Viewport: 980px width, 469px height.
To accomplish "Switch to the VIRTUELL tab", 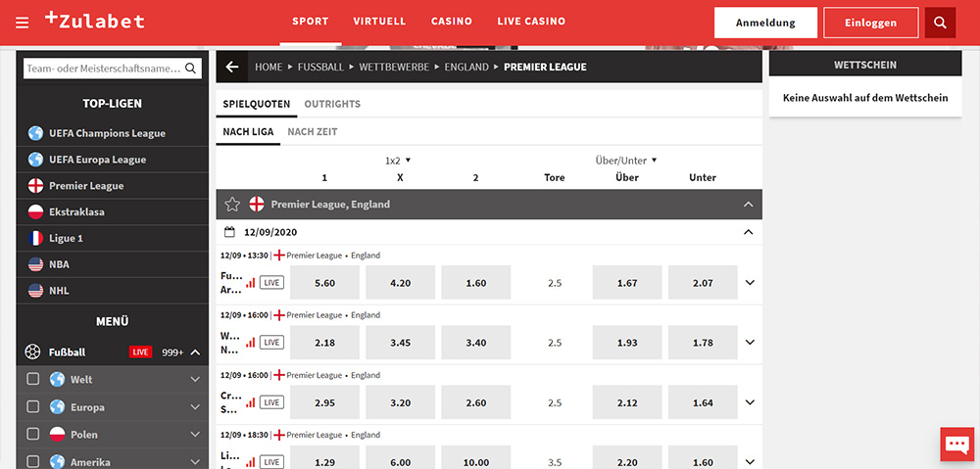I will (x=379, y=22).
